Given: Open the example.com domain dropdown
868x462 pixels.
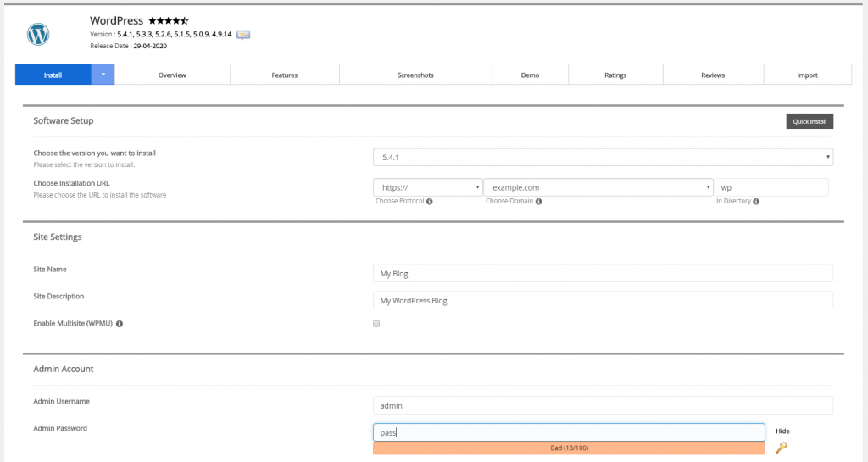Looking at the screenshot, I should (598, 187).
